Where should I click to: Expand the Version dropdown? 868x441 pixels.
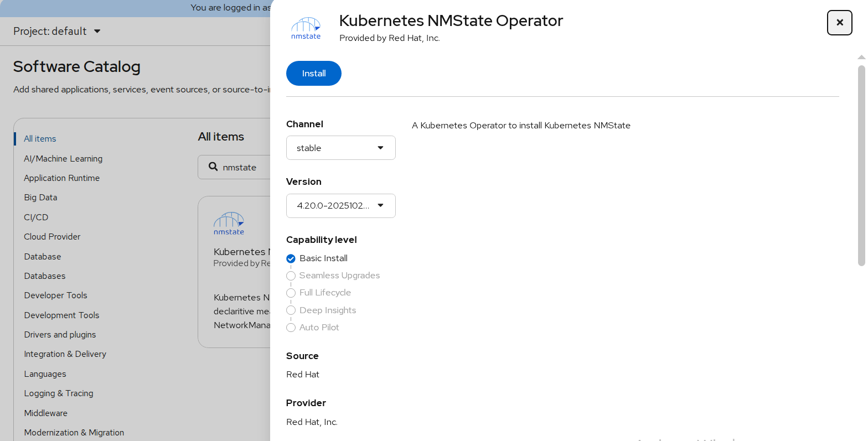pyautogui.click(x=340, y=206)
